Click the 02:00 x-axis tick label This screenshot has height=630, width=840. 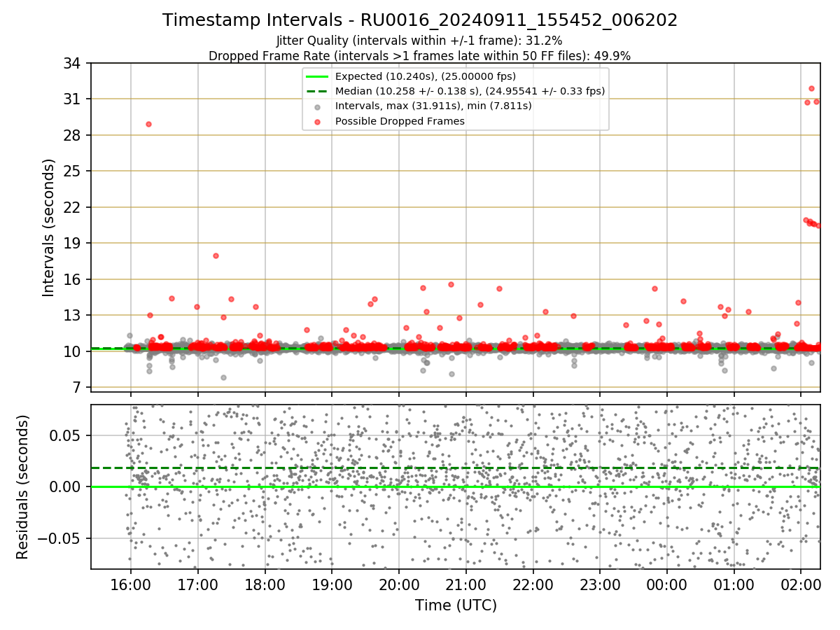[801, 584]
